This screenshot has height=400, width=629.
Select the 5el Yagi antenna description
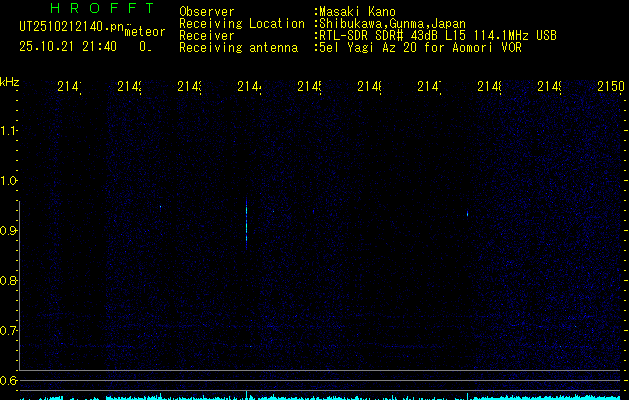click(x=420, y=48)
